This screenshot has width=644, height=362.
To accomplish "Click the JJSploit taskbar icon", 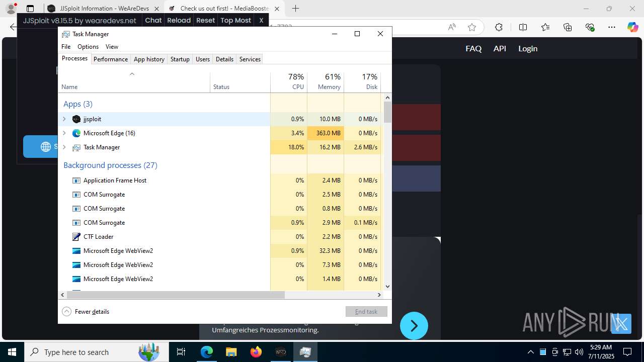I will 280,352.
